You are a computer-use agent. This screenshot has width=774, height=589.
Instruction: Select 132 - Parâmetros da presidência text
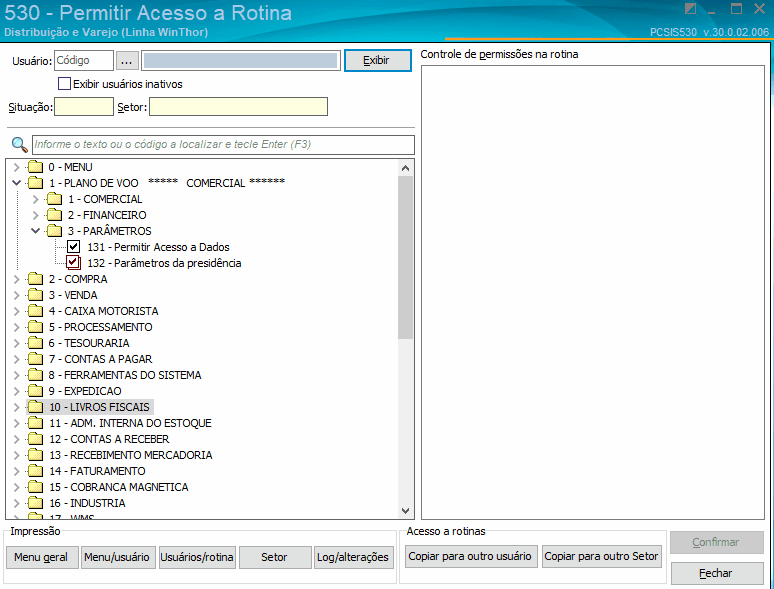[164, 263]
